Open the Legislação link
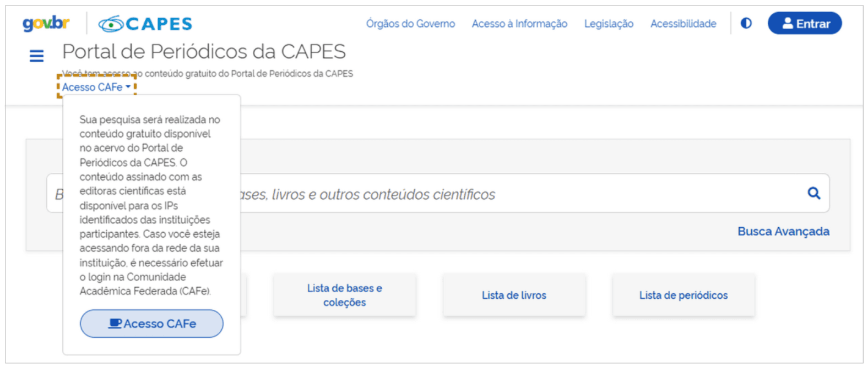This screenshot has width=868, height=367. pos(609,24)
